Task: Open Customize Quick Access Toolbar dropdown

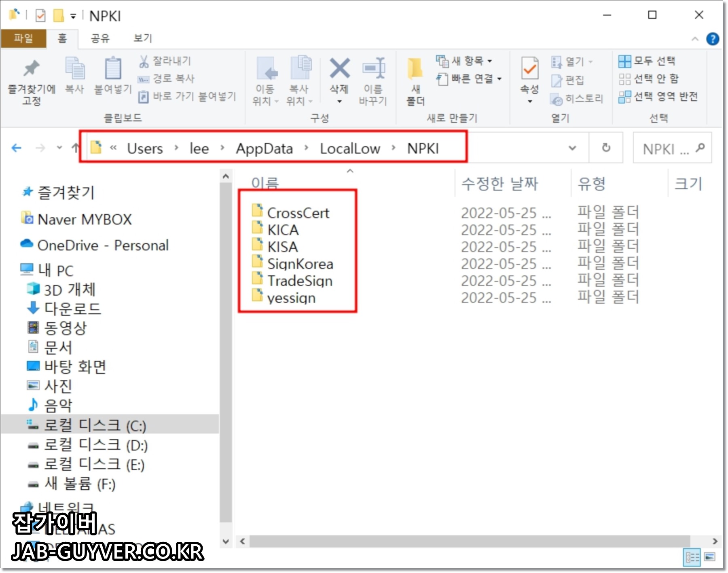Action: pyautogui.click(x=73, y=16)
